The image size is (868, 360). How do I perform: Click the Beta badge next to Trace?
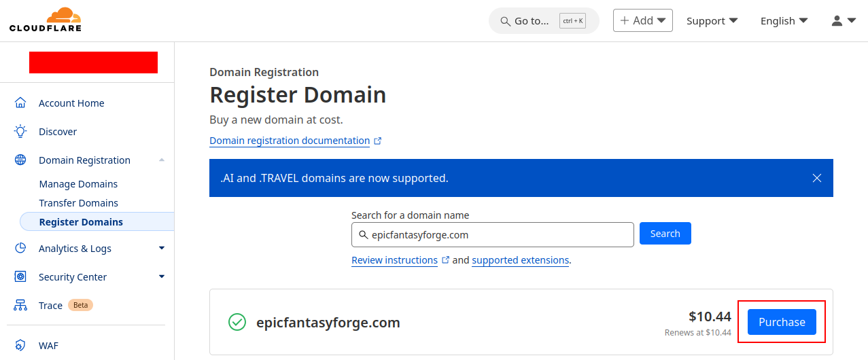point(80,305)
